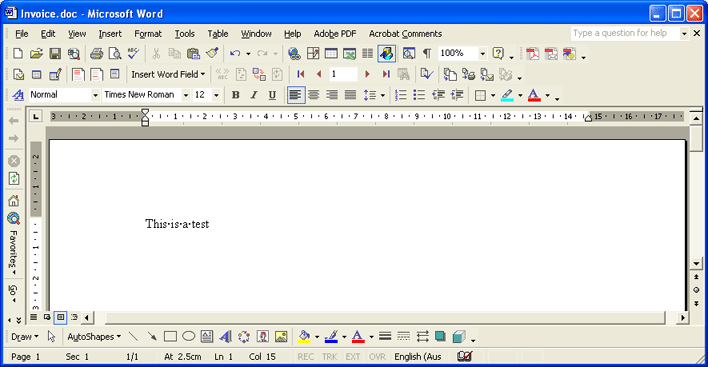Run the spelling and grammar check
This screenshot has height=367, width=708.
pos(133,54)
